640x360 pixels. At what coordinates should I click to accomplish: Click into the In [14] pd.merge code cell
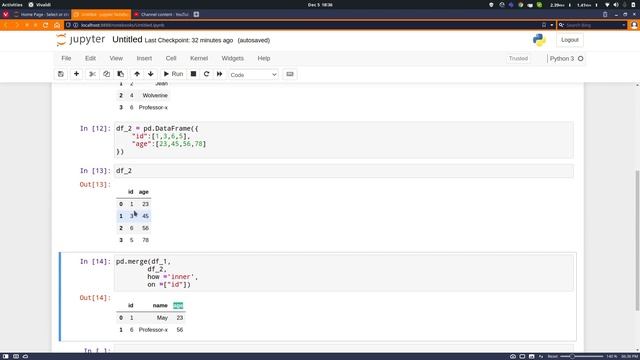344,273
